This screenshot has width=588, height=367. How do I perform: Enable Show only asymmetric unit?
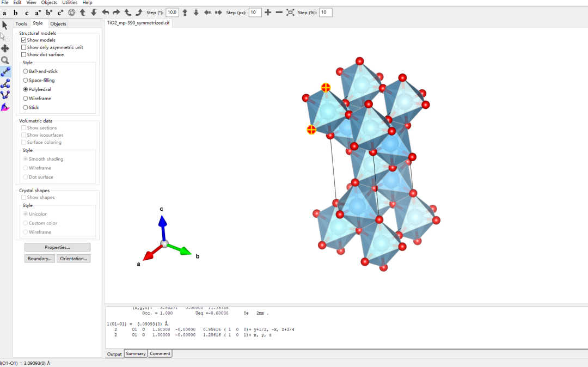[24, 47]
